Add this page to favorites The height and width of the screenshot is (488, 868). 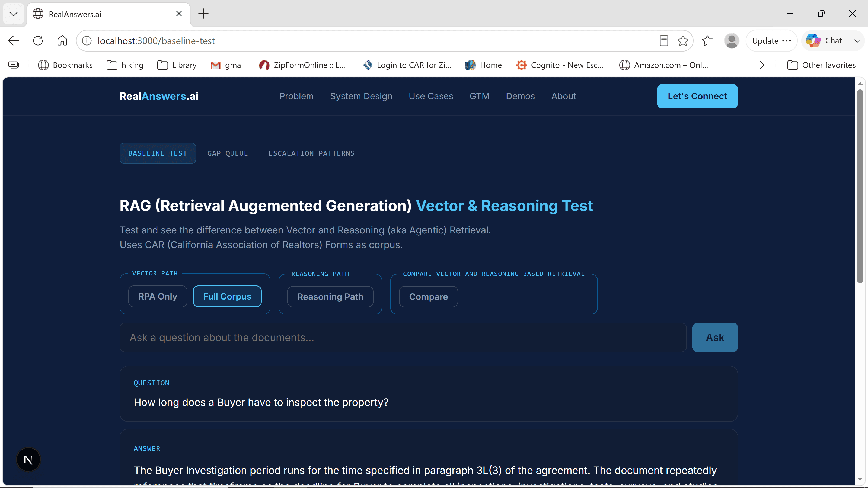pos(683,41)
